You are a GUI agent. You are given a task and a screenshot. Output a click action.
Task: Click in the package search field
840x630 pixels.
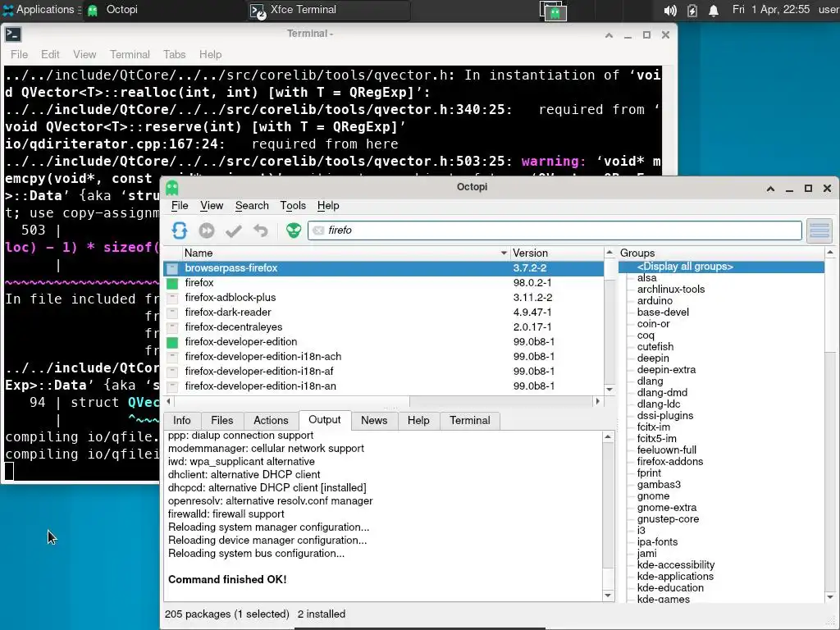point(555,231)
